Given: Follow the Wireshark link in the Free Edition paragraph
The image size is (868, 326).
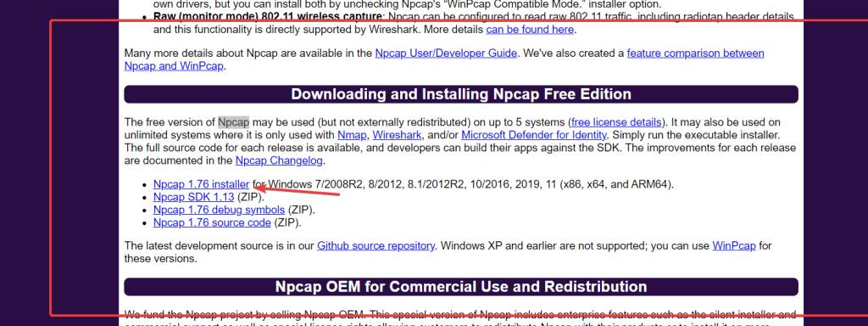Looking at the screenshot, I should point(398,135).
